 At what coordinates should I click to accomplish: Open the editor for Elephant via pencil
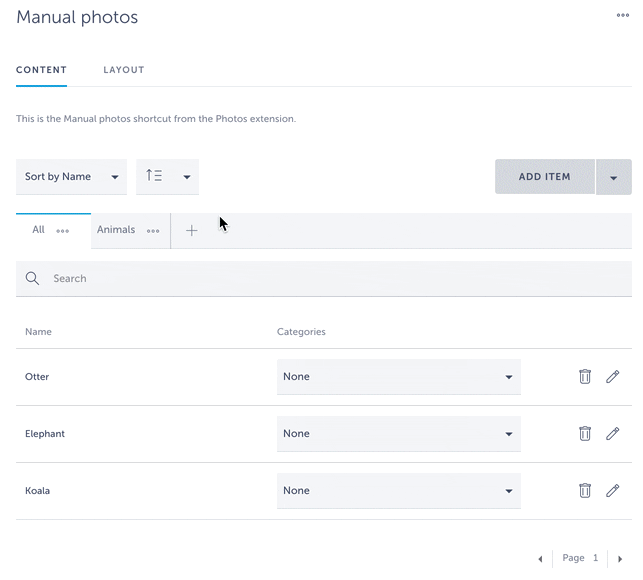(x=613, y=434)
